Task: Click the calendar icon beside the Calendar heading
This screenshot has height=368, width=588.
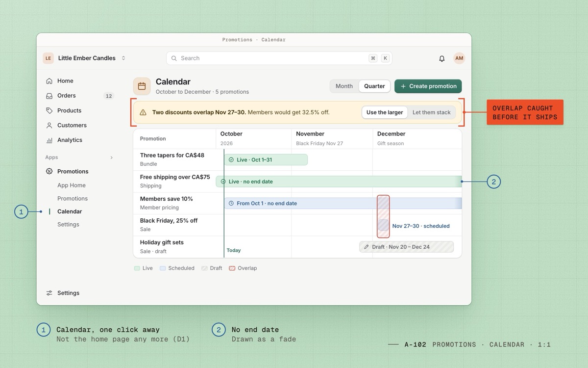Action: tap(142, 86)
